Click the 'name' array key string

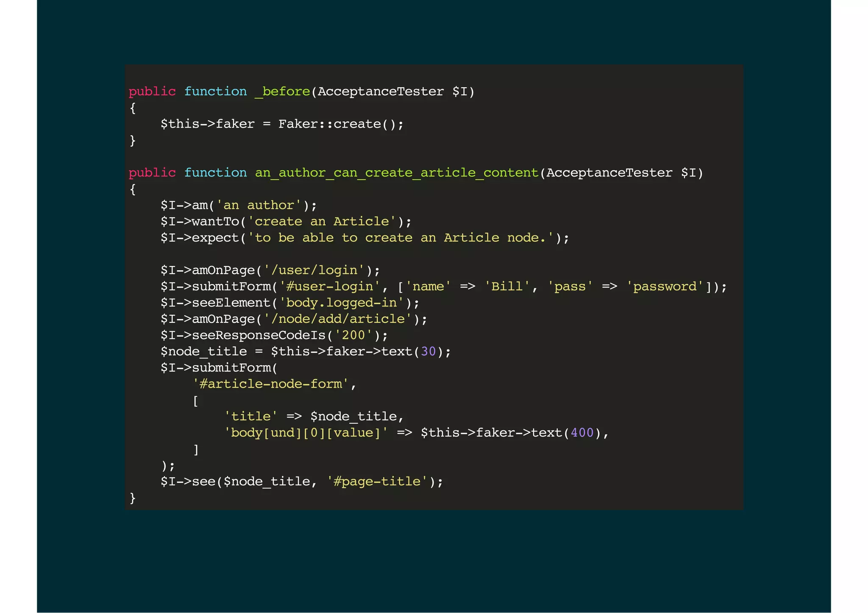428,286
